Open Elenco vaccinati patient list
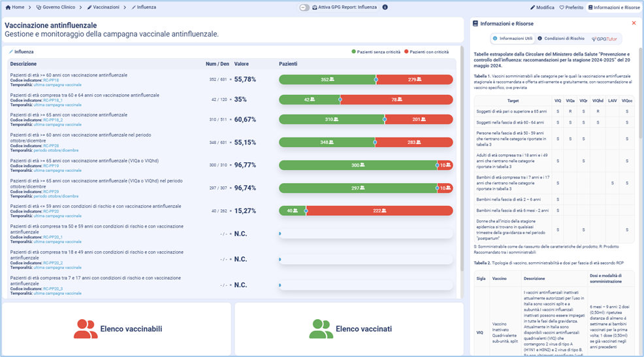 point(351,329)
